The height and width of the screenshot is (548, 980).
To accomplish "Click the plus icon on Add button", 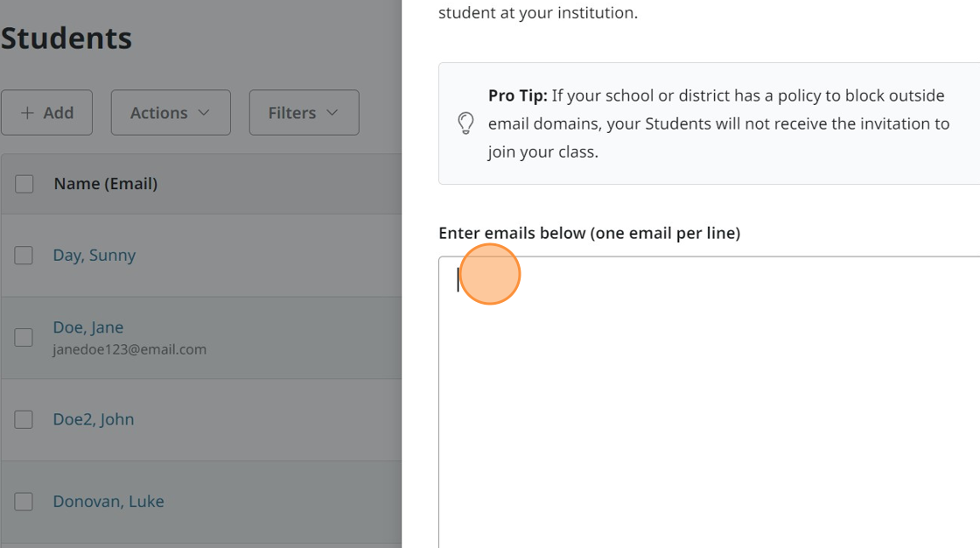I will tap(27, 113).
